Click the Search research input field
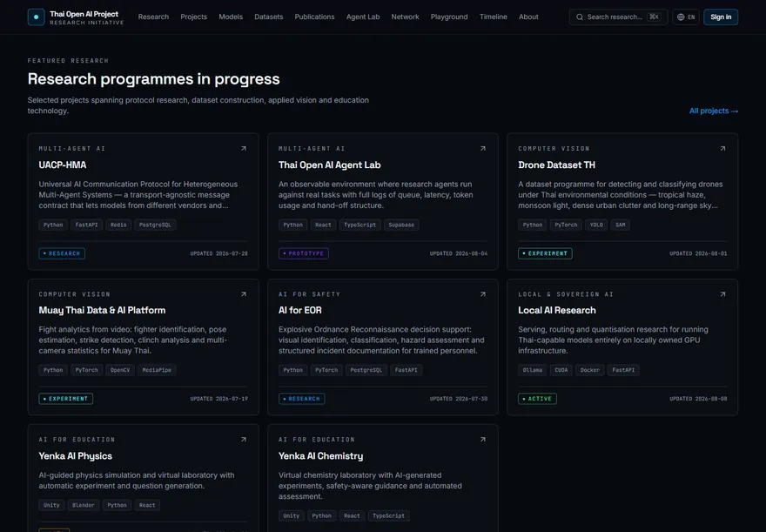766x532 pixels. [x=618, y=17]
